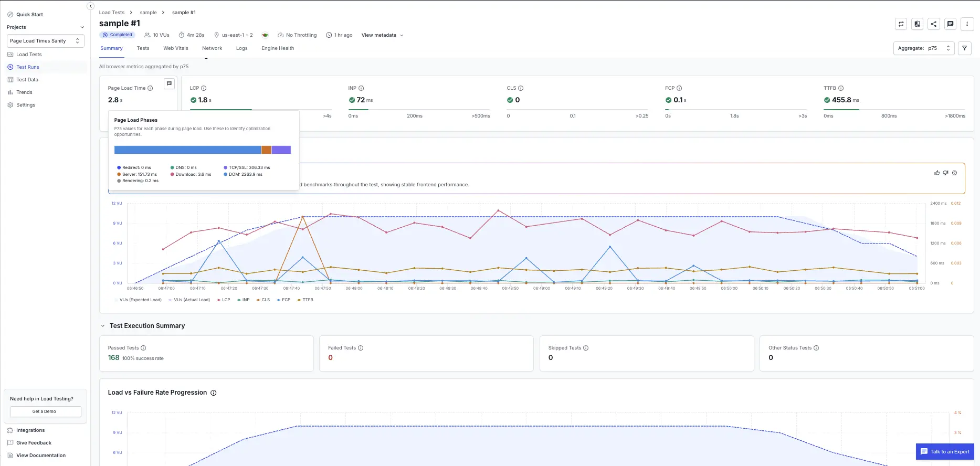980x466 pixels.
Task: Click the filter funnel icon
Action: (x=964, y=48)
